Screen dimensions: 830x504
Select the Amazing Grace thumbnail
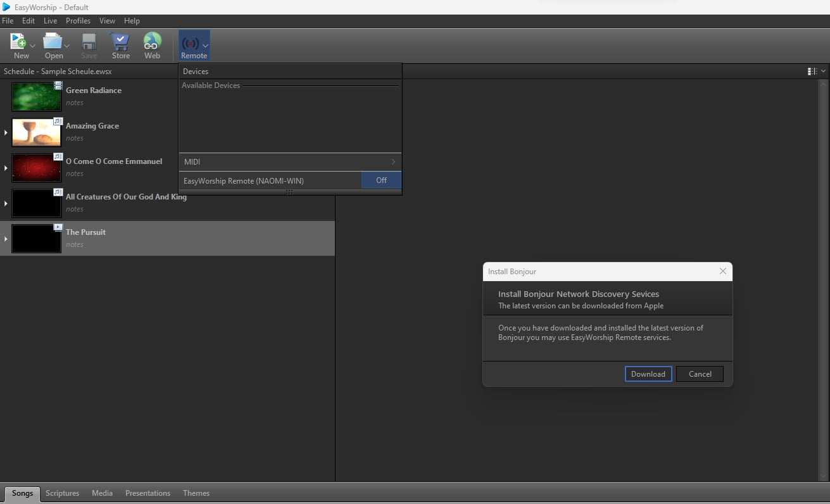pyautogui.click(x=36, y=132)
